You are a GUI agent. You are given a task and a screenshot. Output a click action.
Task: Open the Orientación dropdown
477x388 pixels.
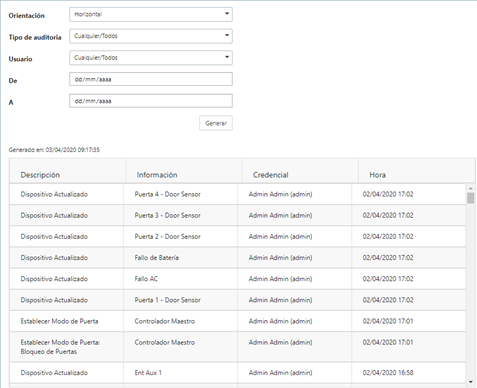(151, 14)
